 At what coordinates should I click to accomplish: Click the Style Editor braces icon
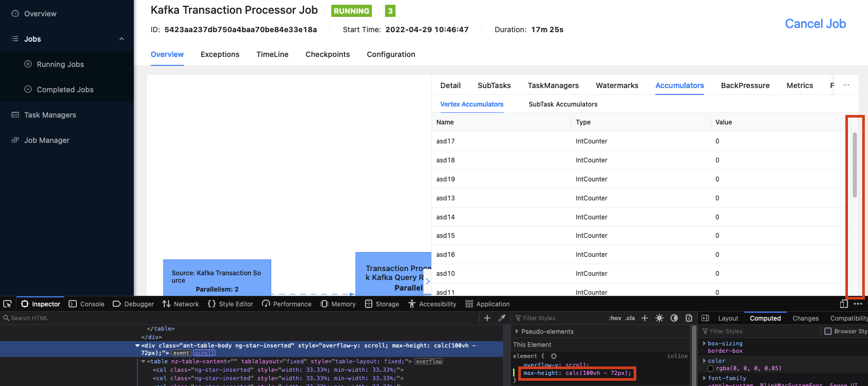pyautogui.click(x=212, y=304)
